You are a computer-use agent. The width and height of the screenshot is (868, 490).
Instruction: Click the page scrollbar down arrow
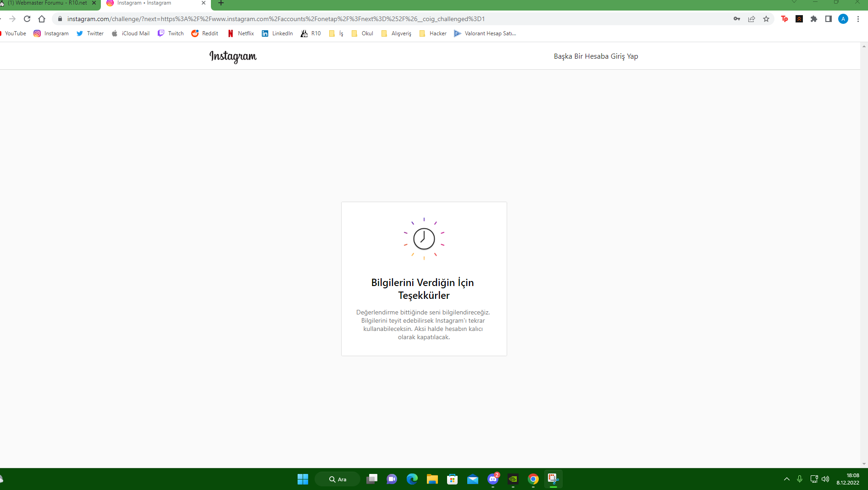[x=864, y=464]
